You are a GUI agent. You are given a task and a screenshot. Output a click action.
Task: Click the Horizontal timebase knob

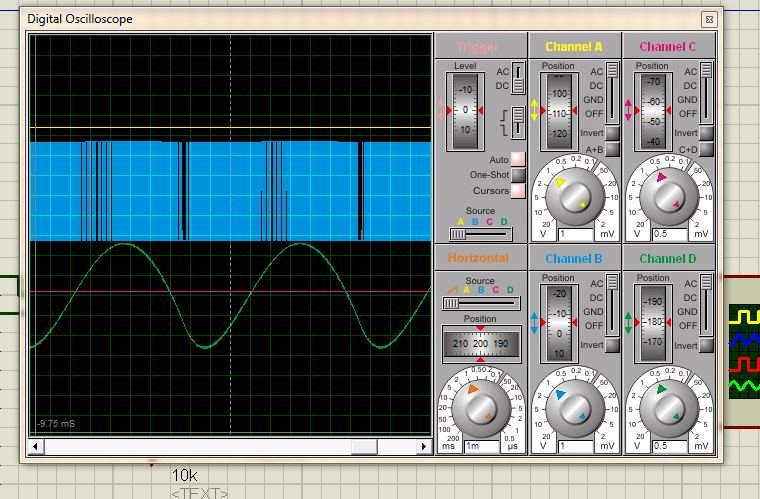pos(481,408)
